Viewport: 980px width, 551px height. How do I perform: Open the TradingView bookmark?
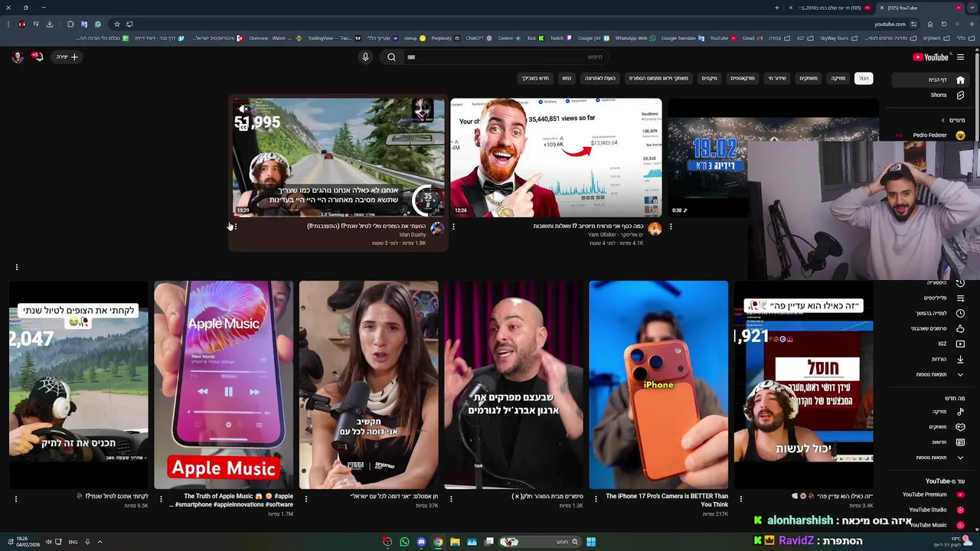[x=333, y=38]
